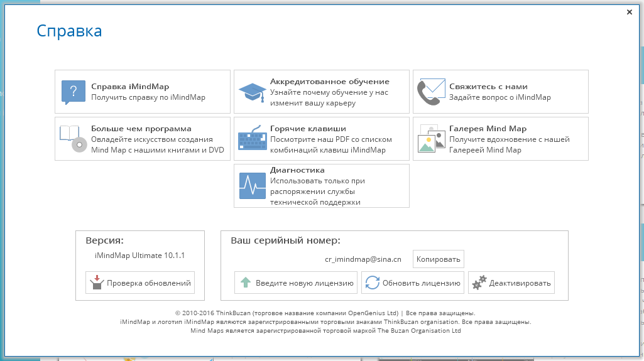The image size is (644, 361).
Task: Click Введите новую лицензию button
Action: tap(296, 283)
